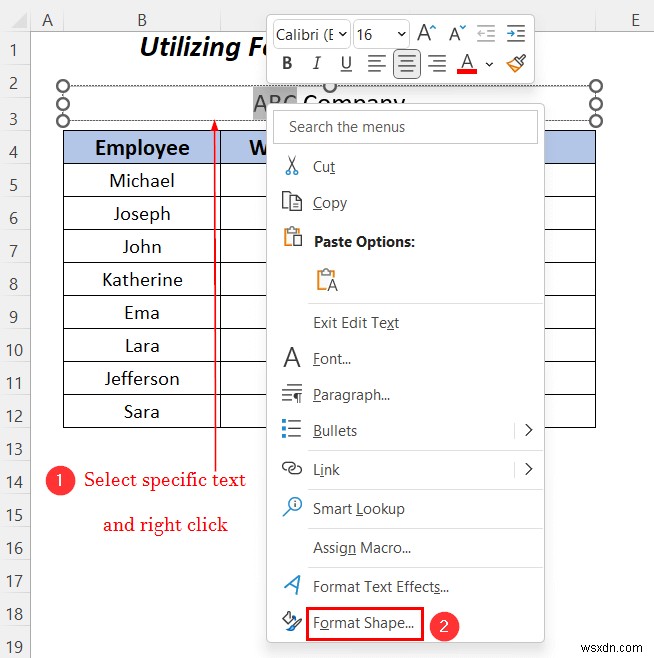This screenshot has height=658, width=654.
Task: Click the Katherine cell
Action: (142, 279)
